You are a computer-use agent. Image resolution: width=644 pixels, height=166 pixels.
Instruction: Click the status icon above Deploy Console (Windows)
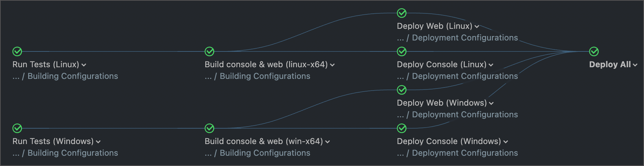[402, 128]
